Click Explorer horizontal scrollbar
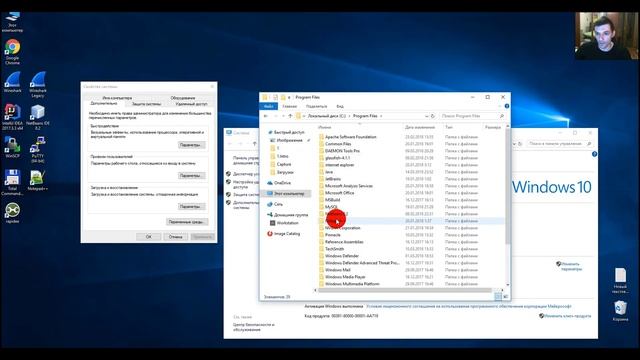 point(405,290)
